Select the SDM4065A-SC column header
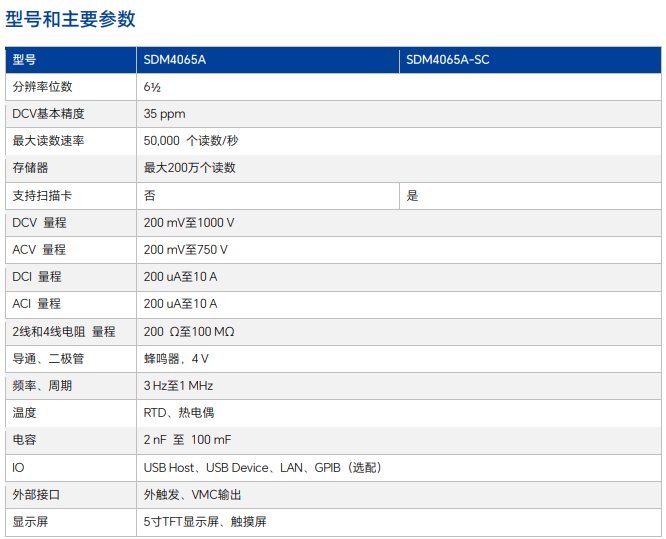This screenshot has width=666, height=539. [x=448, y=60]
